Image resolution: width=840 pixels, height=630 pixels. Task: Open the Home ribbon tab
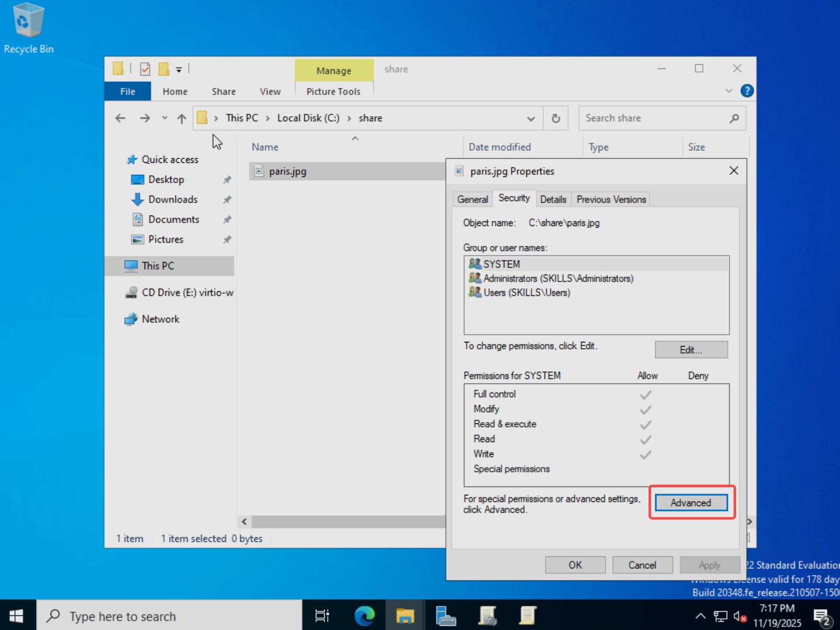[175, 91]
